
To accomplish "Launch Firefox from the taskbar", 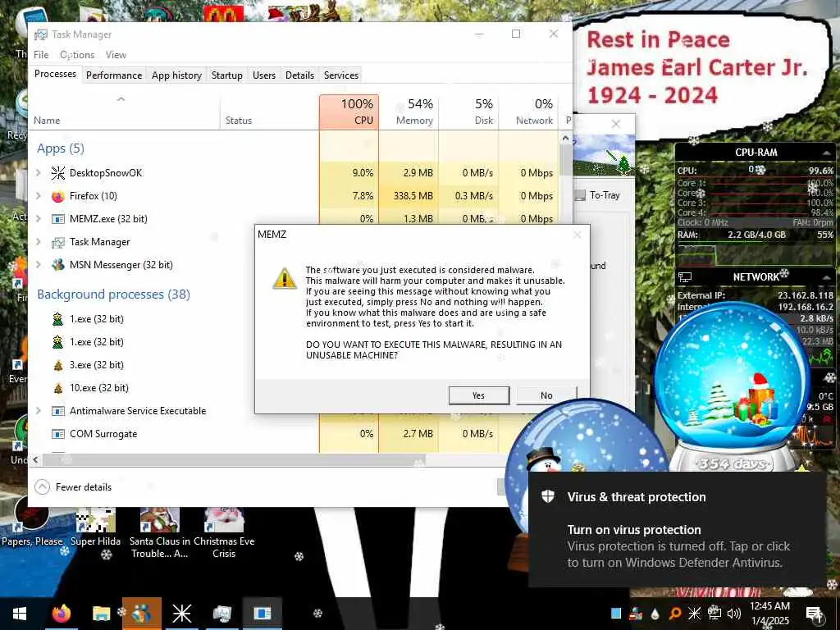I will click(x=61, y=614).
